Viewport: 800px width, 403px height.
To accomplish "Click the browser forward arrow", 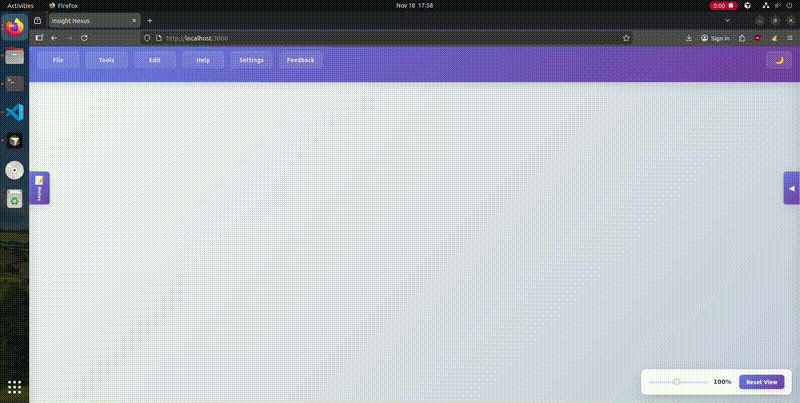I will coord(69,38).
